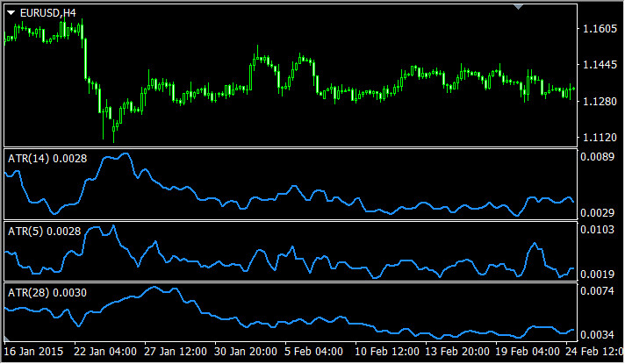Select the EURUSD,H4 chart title text

(47, 13)
